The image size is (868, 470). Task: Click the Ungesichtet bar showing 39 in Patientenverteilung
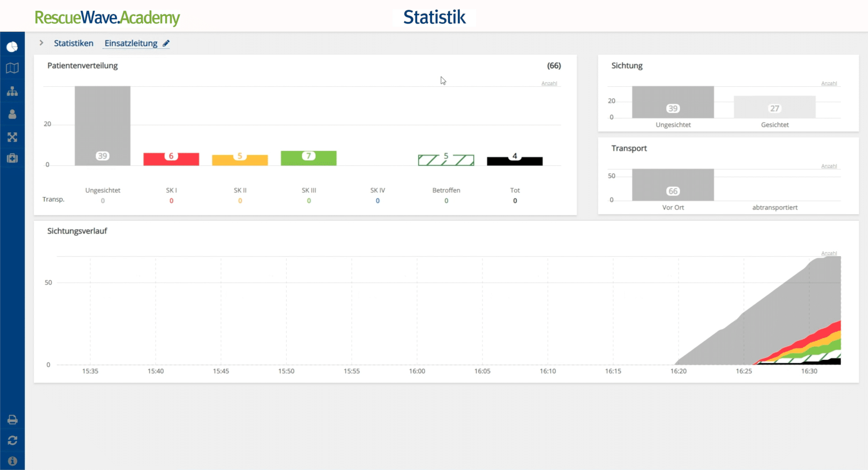tap(103, 126)
